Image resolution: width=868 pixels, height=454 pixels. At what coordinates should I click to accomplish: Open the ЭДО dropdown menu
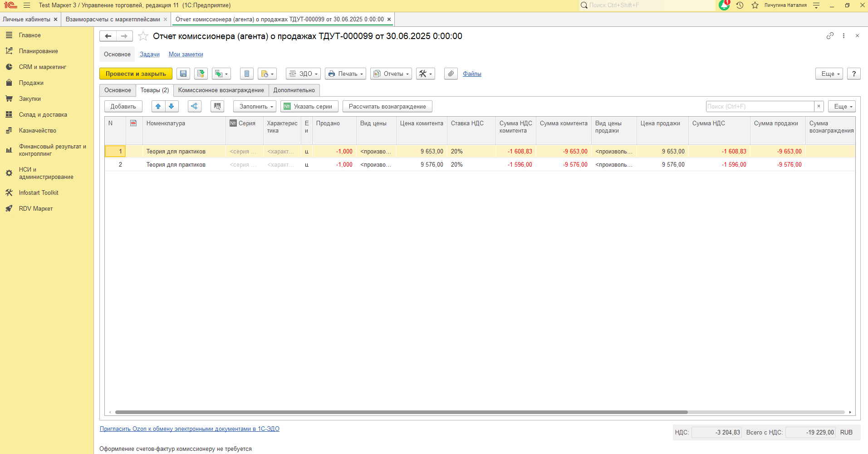[x=303, y=74]
